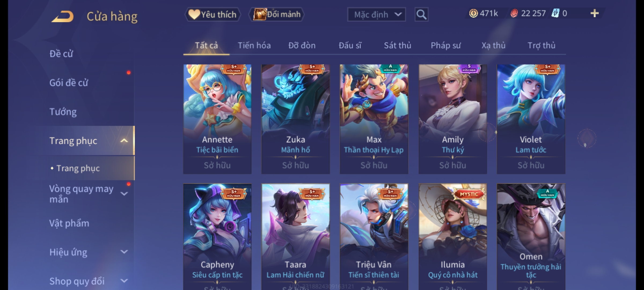Image resolution: width=644 pixels, height=290 pixels.
Task: Select Annette Tiệc bãi biển skin card
Action: pos(217,119)
